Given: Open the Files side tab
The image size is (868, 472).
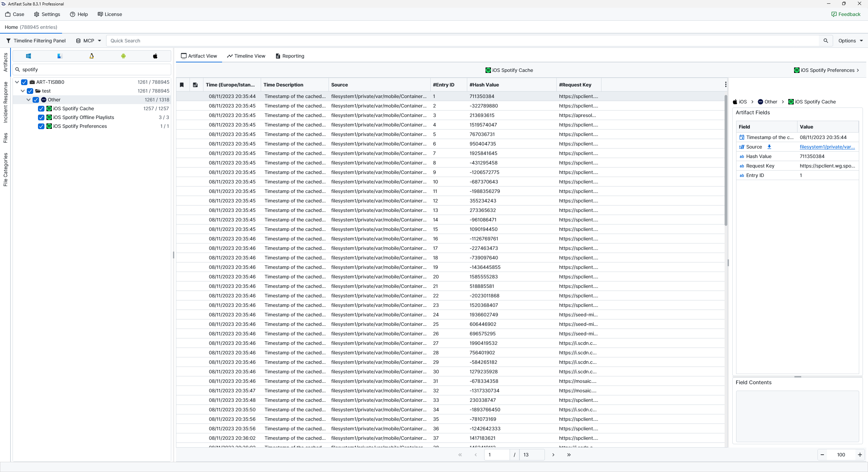Looking at the screenshot, I should point(5,138).
